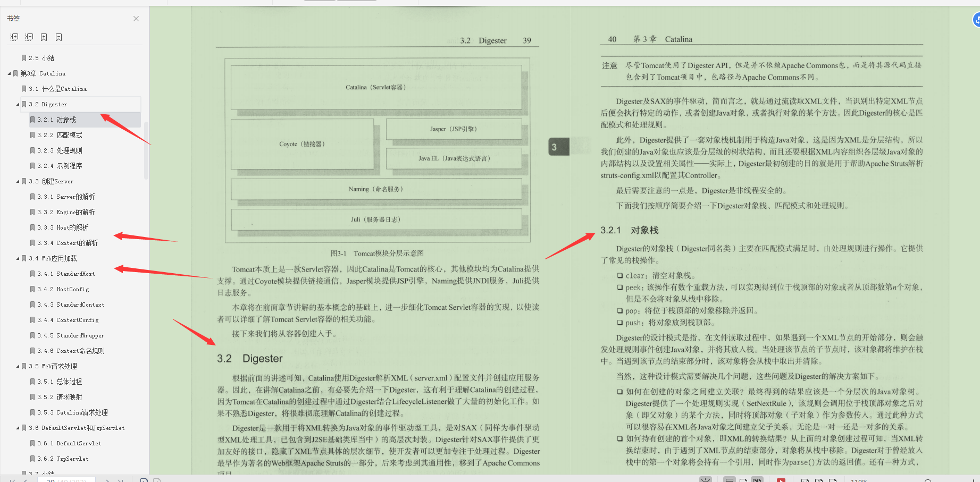Toggle eye-protection reading mode in the status bar

tap(705, 480)
